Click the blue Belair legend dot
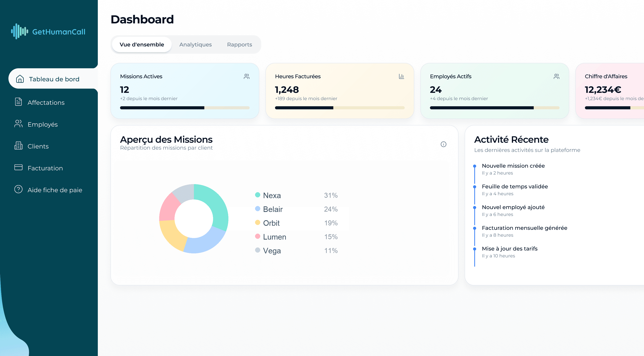This screenshot has height=356, width=644. click(258, 208)
